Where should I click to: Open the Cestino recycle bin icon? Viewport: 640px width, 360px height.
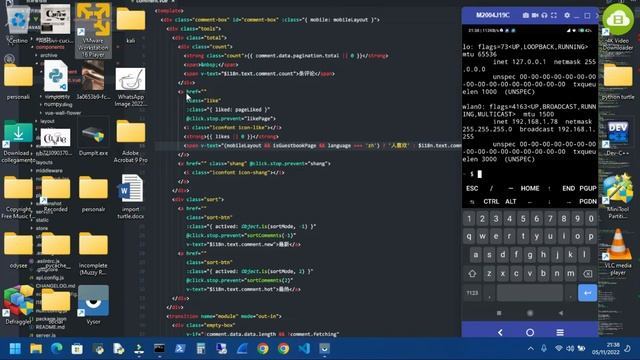[x=18, y=24]
